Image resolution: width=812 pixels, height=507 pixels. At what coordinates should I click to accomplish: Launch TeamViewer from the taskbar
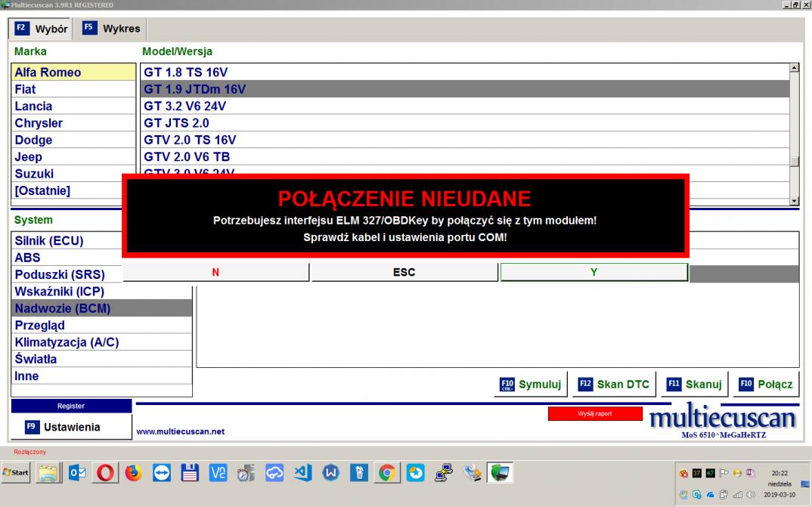point(162,473)
